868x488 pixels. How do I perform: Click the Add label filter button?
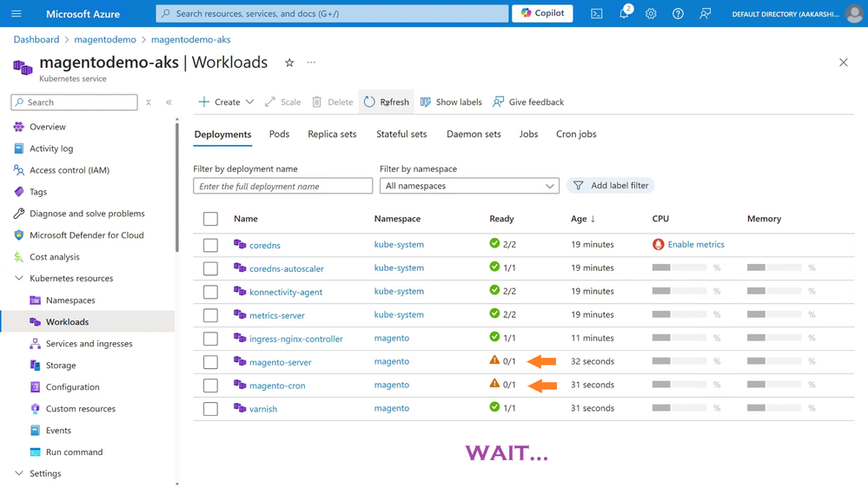tap(611, 185)
